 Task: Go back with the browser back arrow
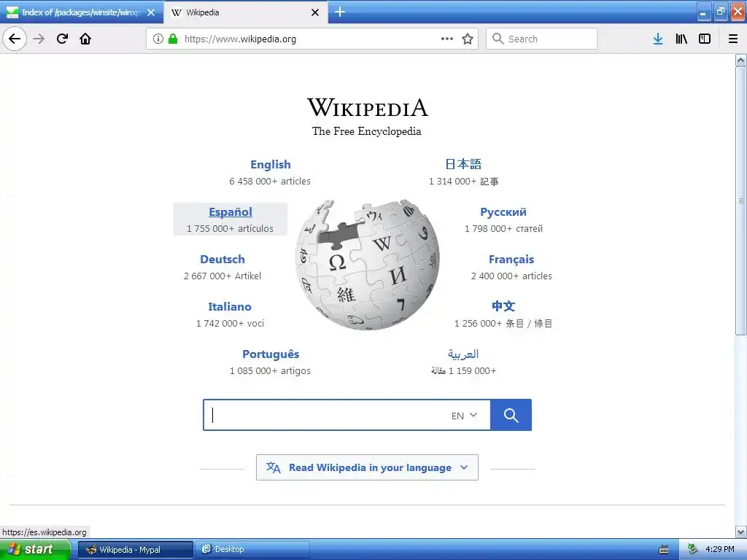point(15,39)
